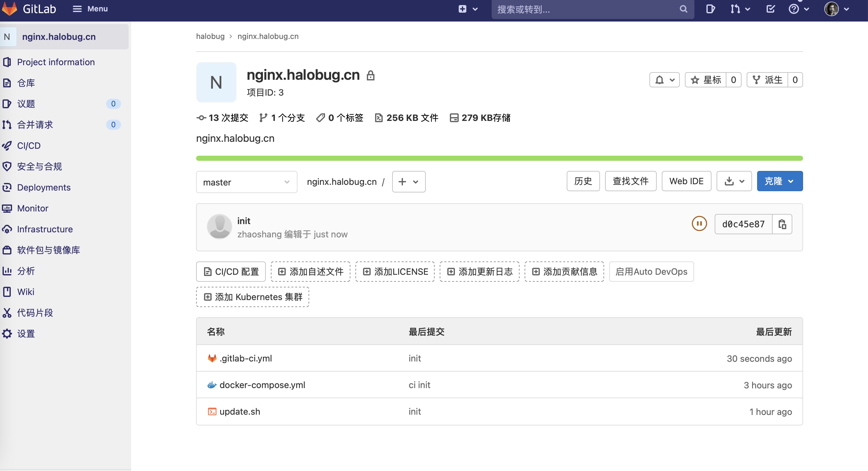Click 279 KB存储 storage stat
This screenshot has width=868, height=471.
coord(480,118)
